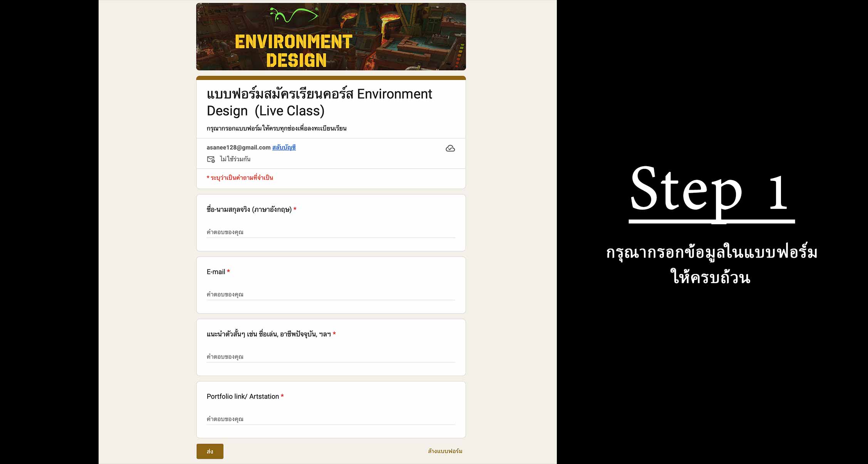Click the yellow ENVIRONMENT DESIGN banner text
Screen dimensions: 868x464
(x=294, y=51)
